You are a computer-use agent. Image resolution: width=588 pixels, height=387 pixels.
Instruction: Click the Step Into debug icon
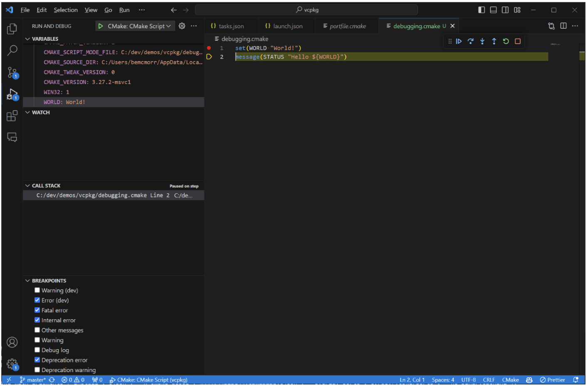tap(482, 41)
